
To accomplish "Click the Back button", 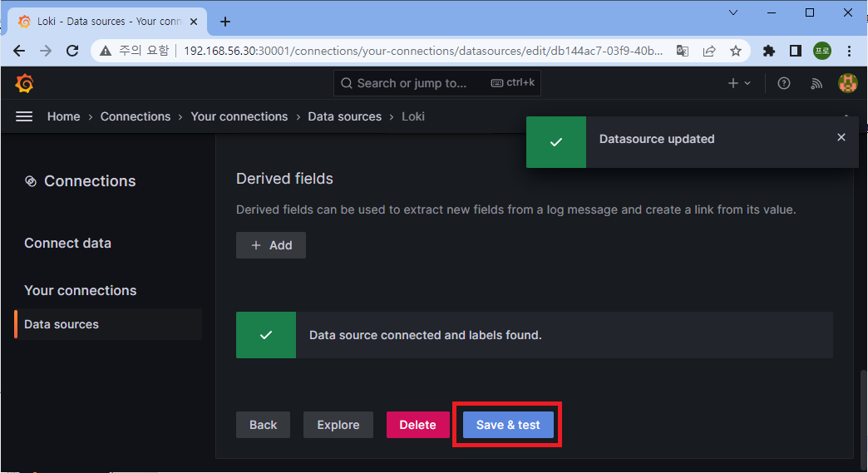I will [x=263, y=425].
